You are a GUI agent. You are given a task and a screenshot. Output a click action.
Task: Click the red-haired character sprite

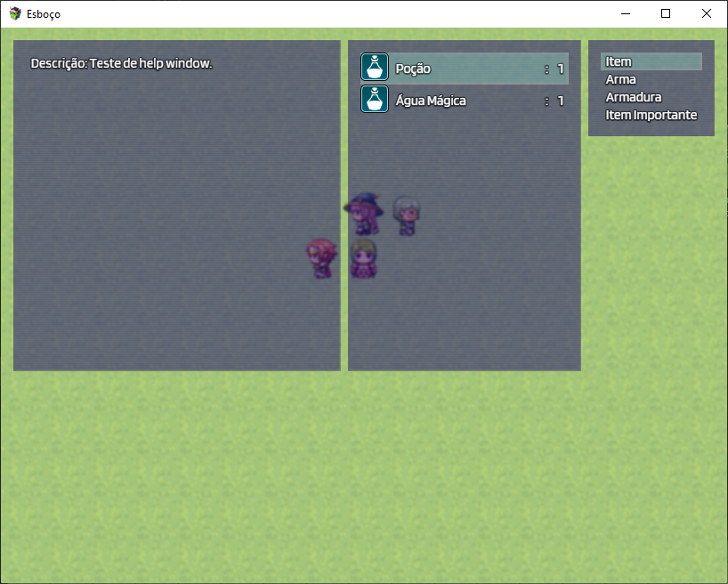coord(321,258)
